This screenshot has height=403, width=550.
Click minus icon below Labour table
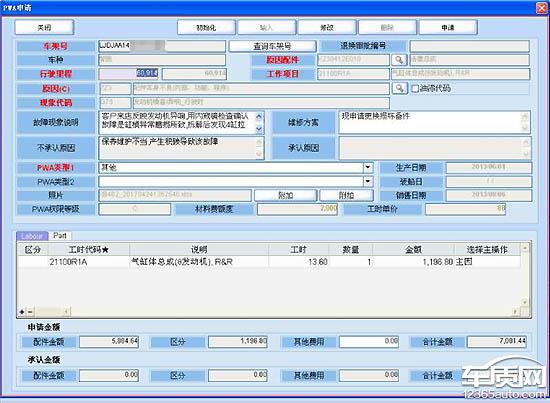point(30,311)
